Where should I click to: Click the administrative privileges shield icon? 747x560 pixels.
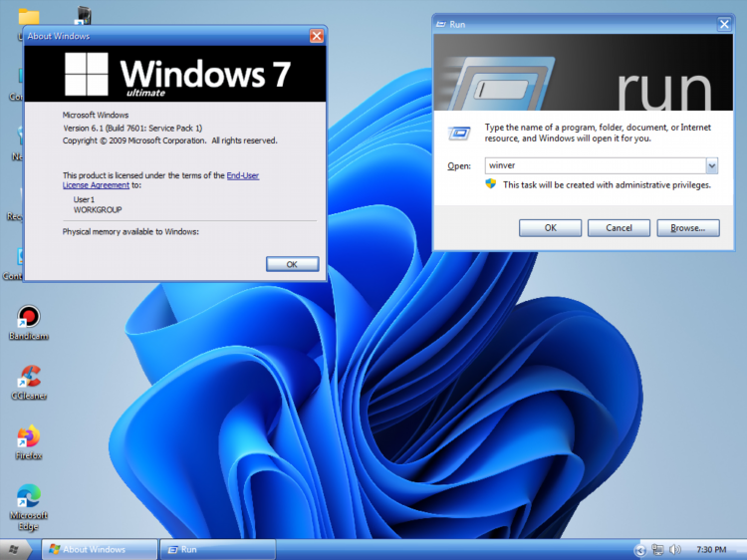491,184
